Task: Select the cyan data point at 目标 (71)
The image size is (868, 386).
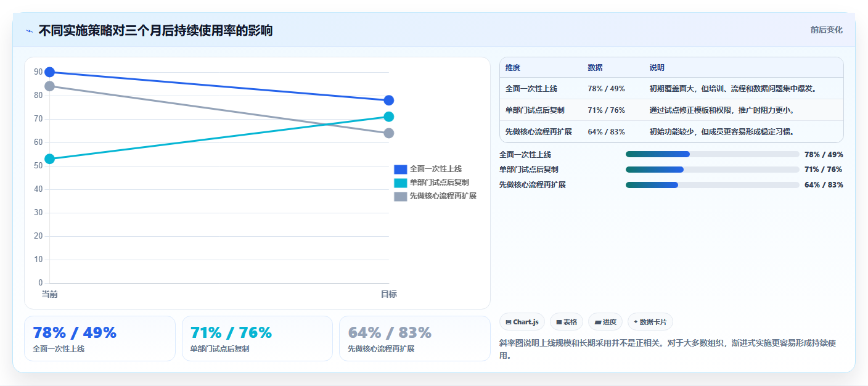Action: (389, 117)
